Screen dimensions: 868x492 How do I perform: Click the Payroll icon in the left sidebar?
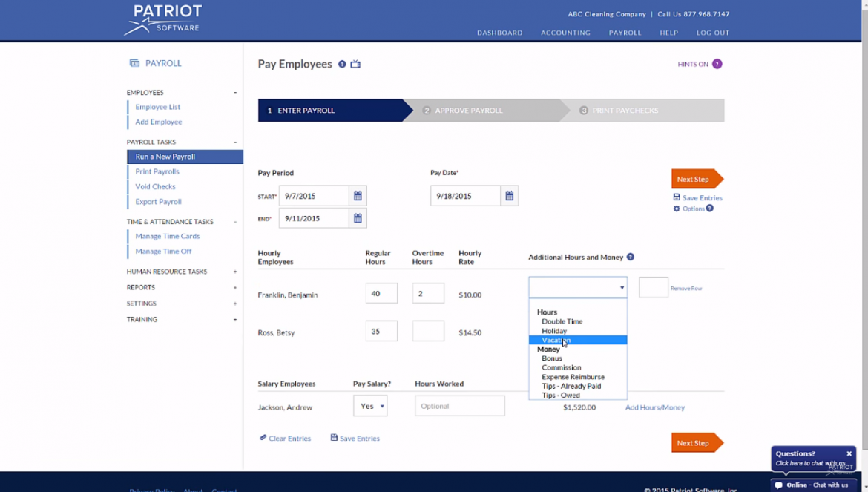click(x=133, y=63)
